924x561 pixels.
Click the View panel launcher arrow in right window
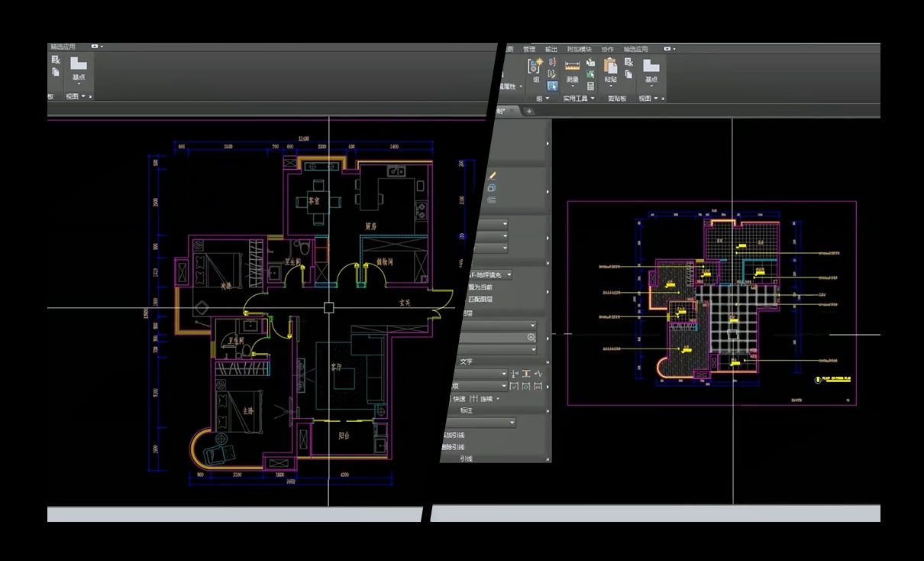click(x=663, y=99)
